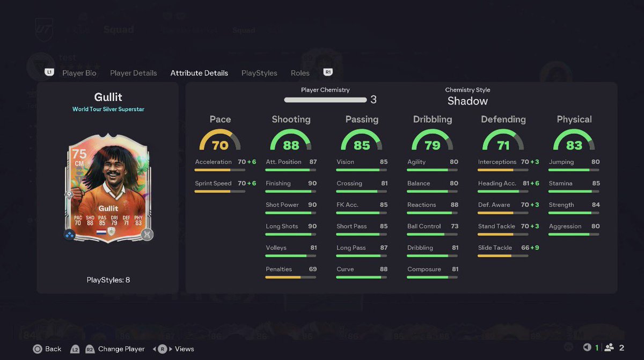Click the Netherlands flag on the card
The width and height of the screenshot is (644, 360).
[101, 231]
